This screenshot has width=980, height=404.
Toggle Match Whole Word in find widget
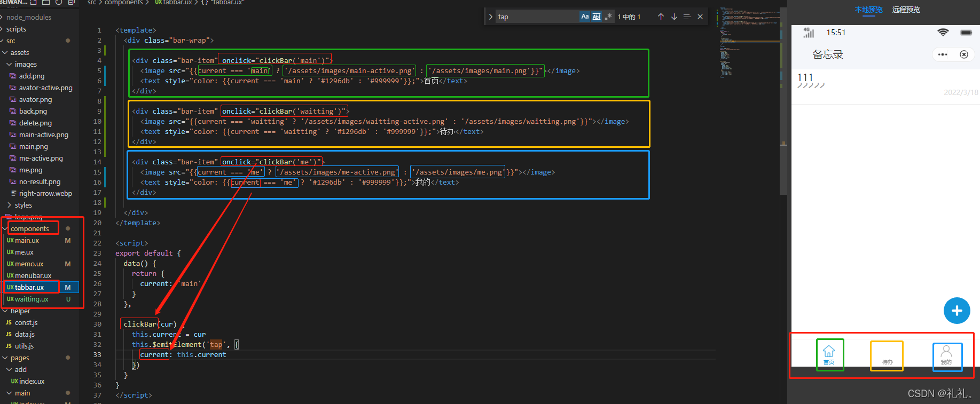coord(597,17)
